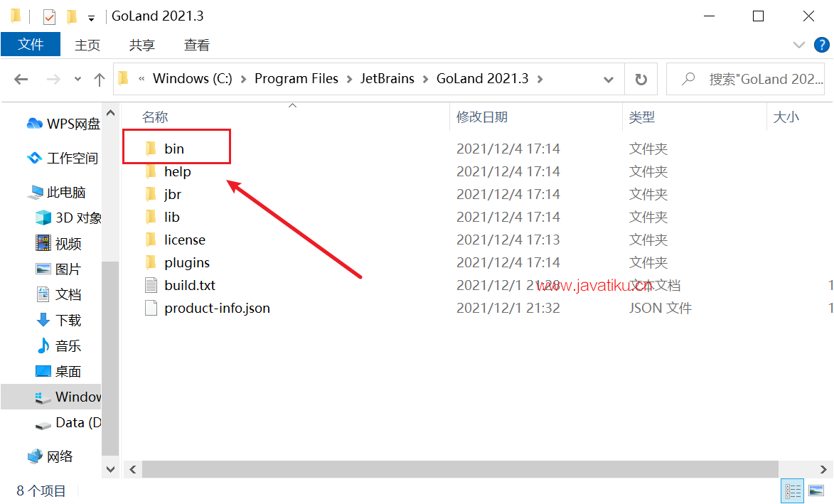Click the navigation pane vertical scrollbar thumb
The image size is (834, 504).
pyautogui.click(x=110, y=358)
